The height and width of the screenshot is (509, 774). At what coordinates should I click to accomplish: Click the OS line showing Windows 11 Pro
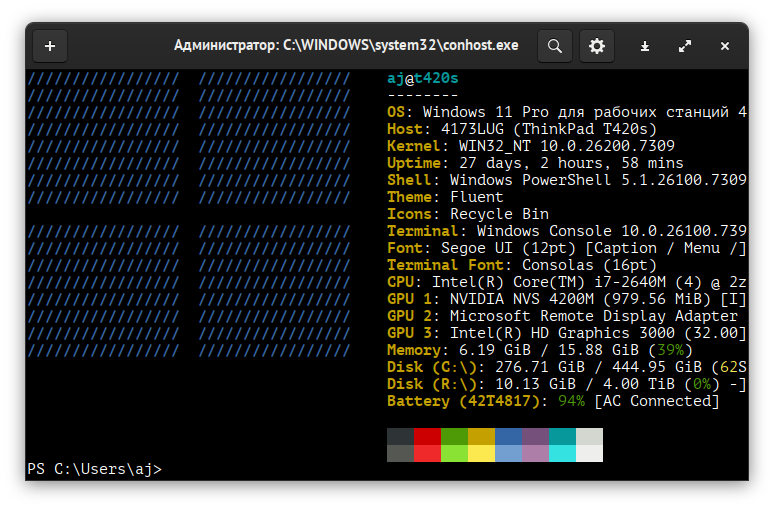tap(567, 112)
